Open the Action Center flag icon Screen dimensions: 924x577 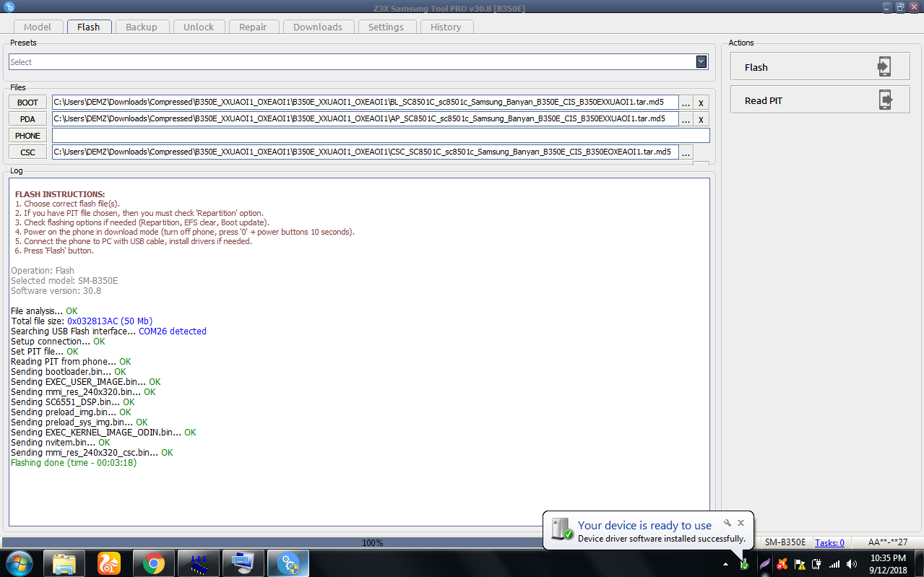tap(800, 564)
